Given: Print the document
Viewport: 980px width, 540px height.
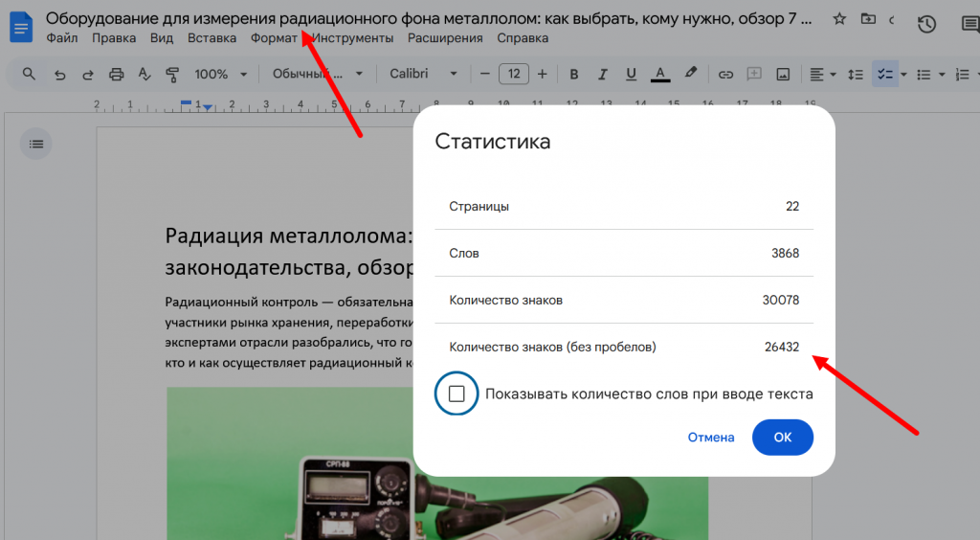Looking at the screenshot, I should (116, 75).
